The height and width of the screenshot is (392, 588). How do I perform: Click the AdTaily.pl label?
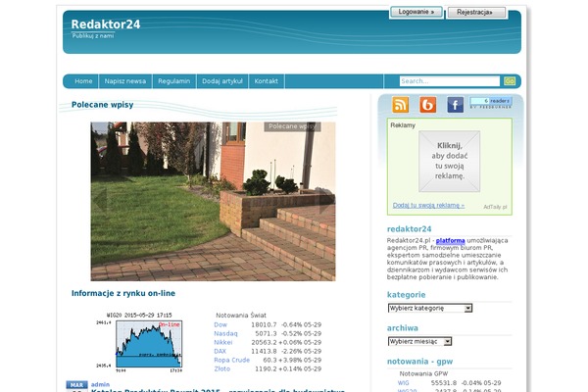(495, 207)
